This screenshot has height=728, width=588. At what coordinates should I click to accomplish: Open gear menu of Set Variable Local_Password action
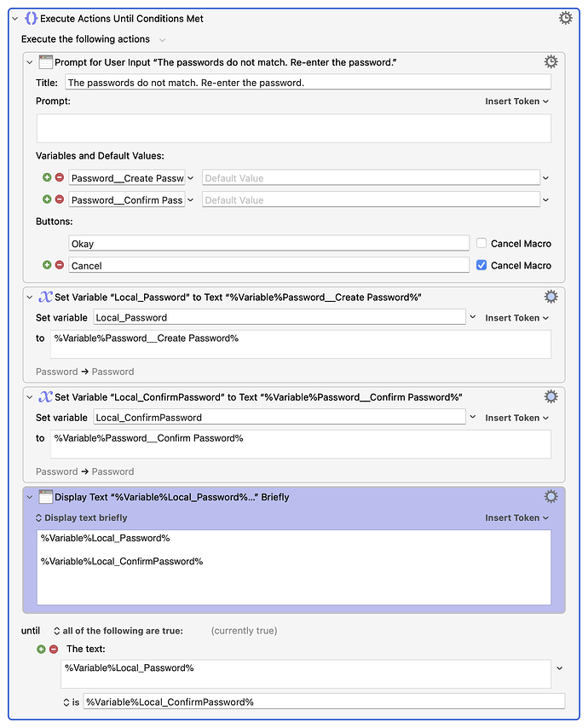551,297
